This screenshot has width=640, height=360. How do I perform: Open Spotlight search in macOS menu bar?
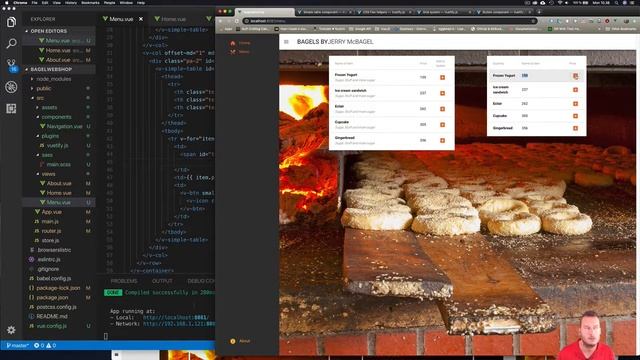coord(616,2)
